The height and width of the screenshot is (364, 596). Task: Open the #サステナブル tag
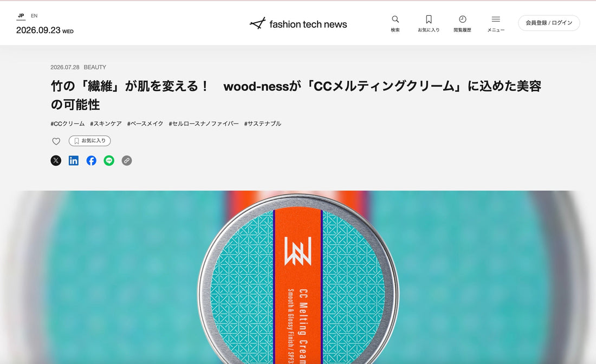[x=263, y=123]
